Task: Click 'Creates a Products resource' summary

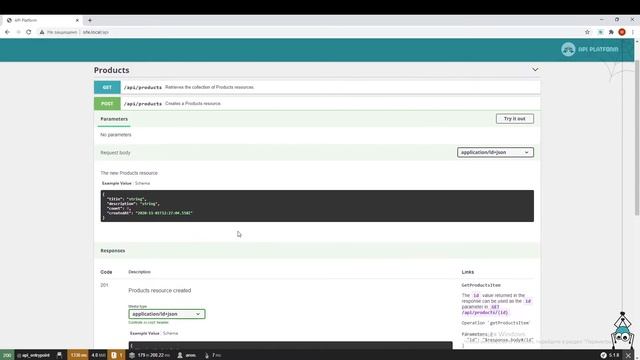Action: (x=193, y=104)
